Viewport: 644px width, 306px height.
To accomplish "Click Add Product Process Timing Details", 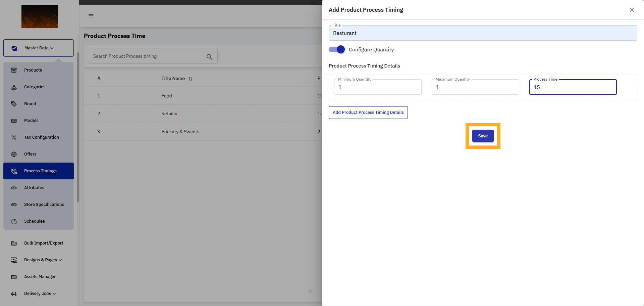I will pyautogui.click(x=368, y=112).
